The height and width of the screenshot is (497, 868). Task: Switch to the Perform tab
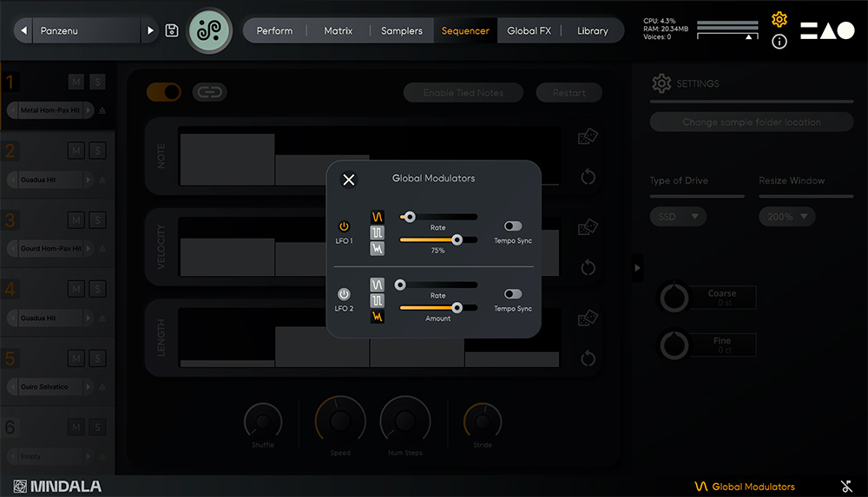point(274,31)
